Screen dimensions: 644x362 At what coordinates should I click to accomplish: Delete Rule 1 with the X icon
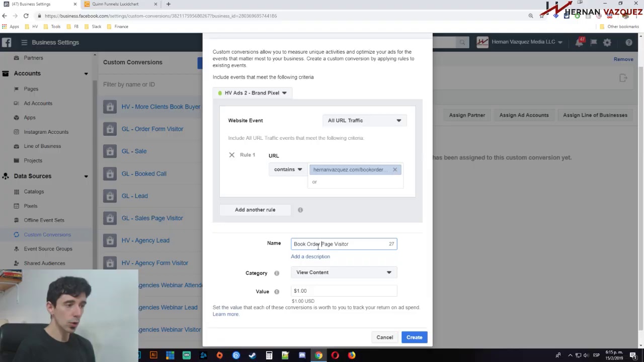click(231, 155)
